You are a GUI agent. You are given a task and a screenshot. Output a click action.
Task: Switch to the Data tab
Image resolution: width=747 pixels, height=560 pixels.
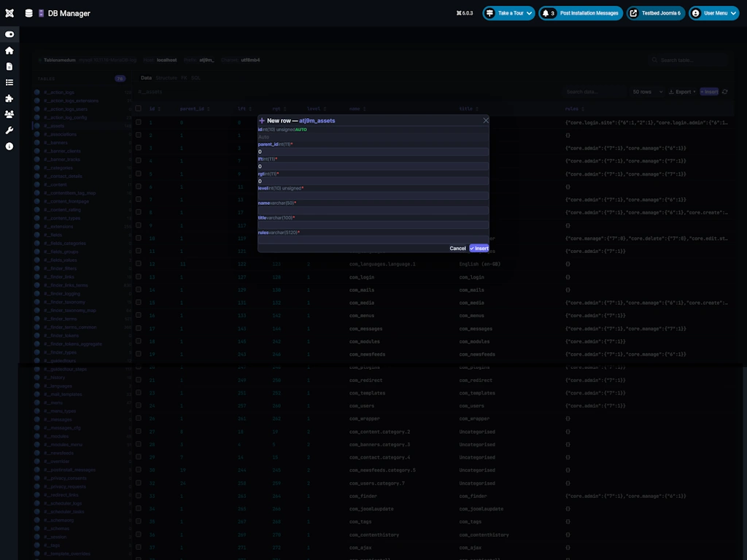[146, 77]
